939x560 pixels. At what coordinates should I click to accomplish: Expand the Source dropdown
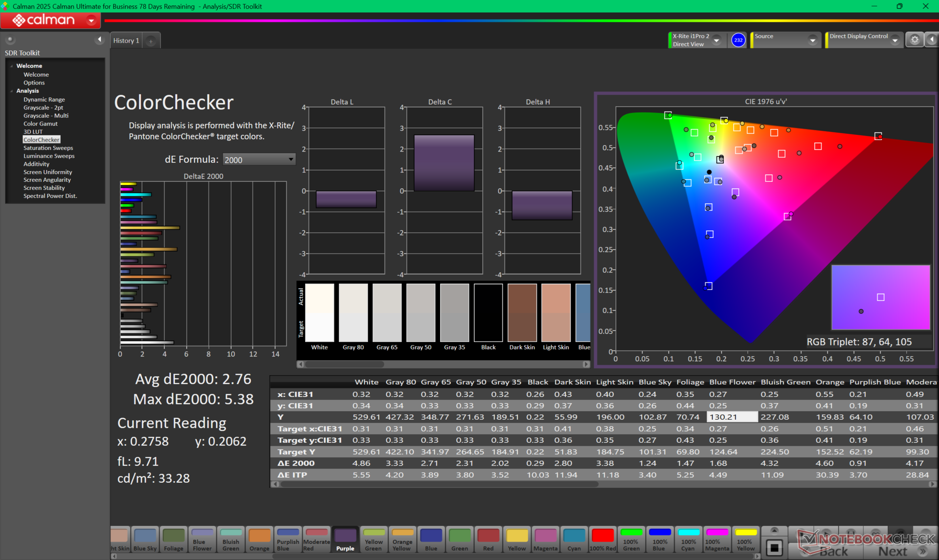click(x=812, y=41)
